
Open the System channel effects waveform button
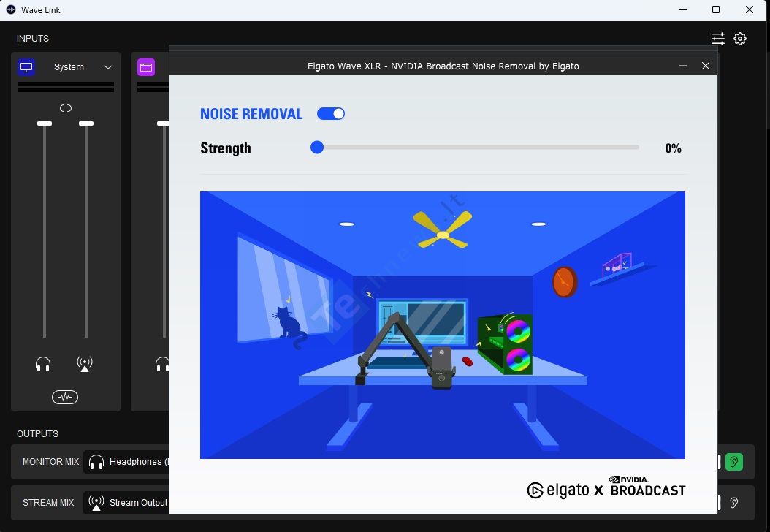(x=65, y=397)
